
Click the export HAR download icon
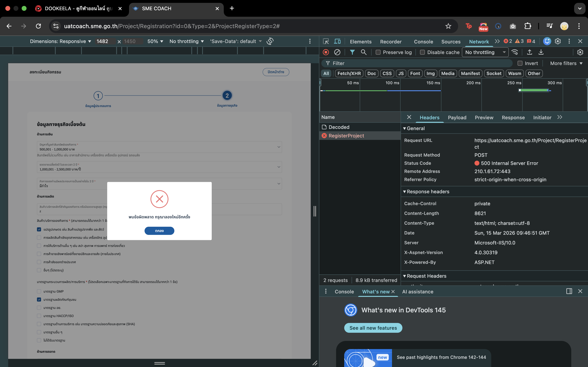tap(541, 52)
